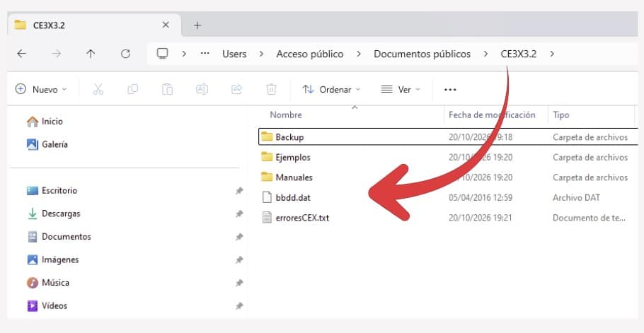This screenshot has height=333, width=644.
Task: Select the Ejemplos folder
Action: pos(293,157)
